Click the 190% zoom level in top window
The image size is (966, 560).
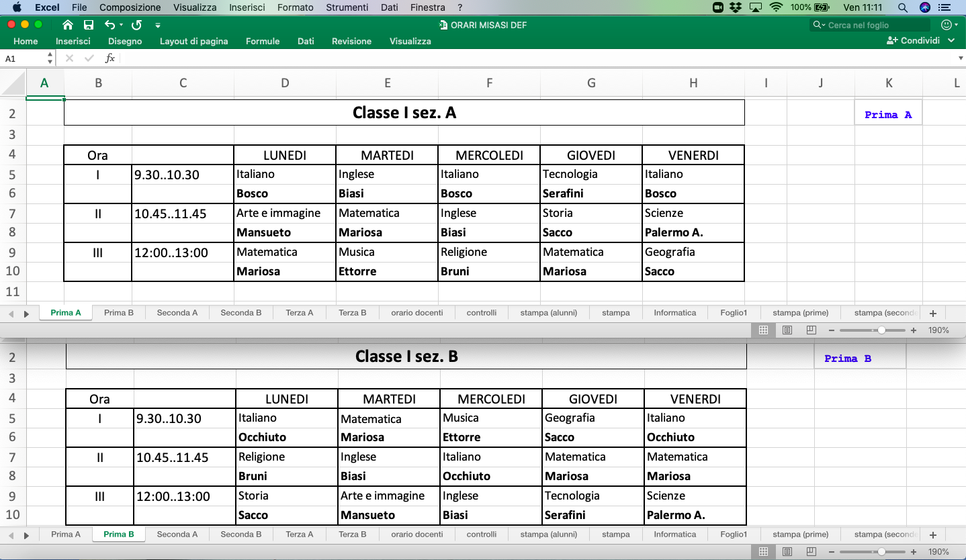(x=938, y=330)
